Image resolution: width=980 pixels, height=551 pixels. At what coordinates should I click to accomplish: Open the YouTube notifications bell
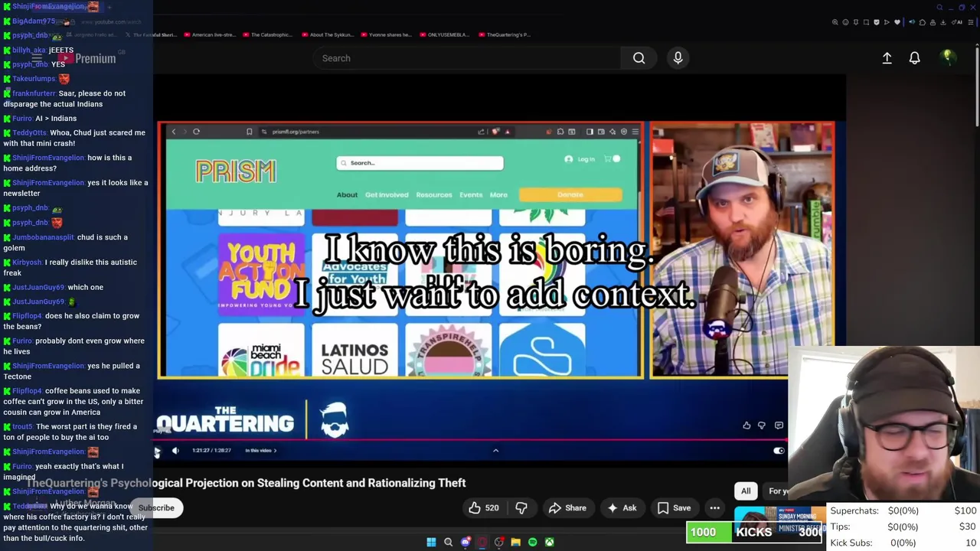[x=914, y=58]
